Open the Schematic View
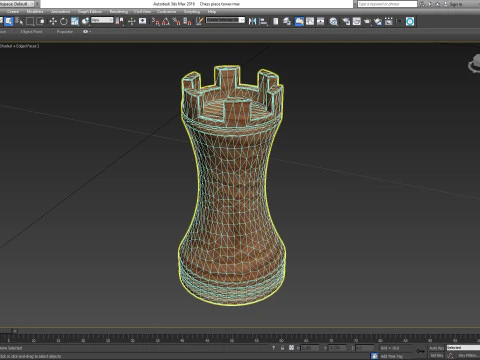The height and width of the screenshot is (360, 480). point(321,21)
